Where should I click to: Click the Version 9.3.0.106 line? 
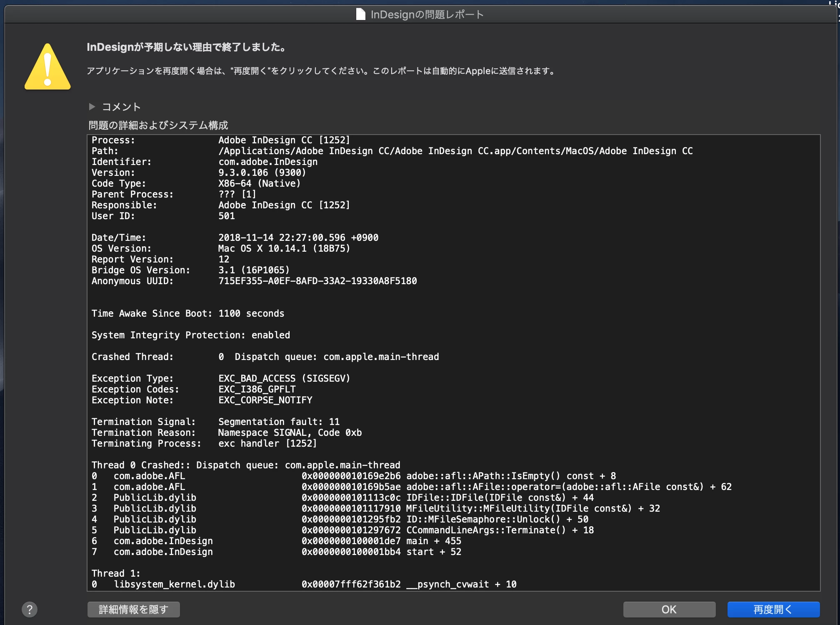(x=262, y=173)
